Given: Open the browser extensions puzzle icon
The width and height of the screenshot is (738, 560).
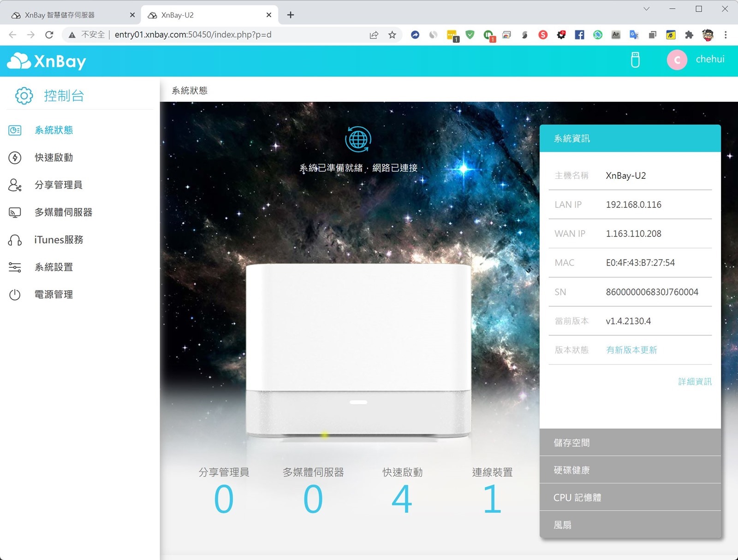Looking at the screenshot, I should click(x=689, y=35).
